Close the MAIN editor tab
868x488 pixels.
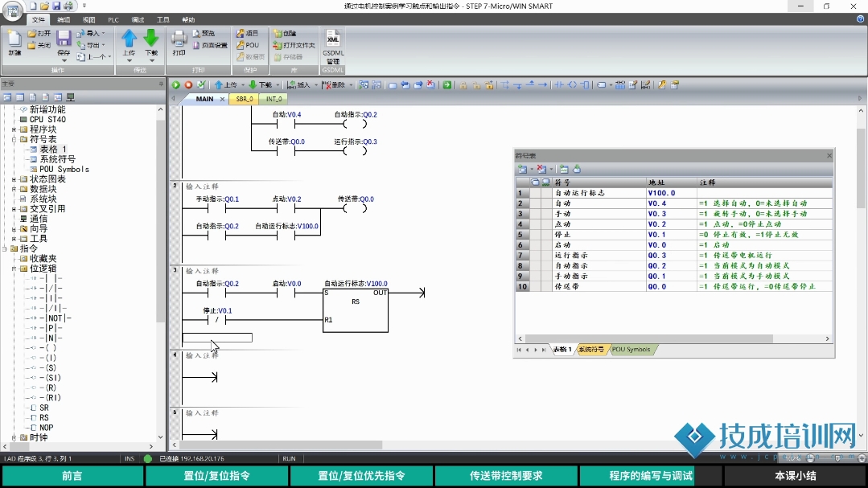pyautogui.click(x=223, y=99)
